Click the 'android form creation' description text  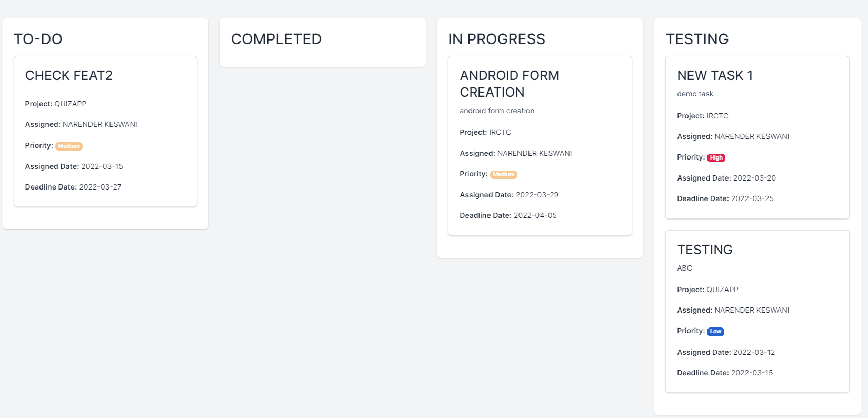pos(497,111)
